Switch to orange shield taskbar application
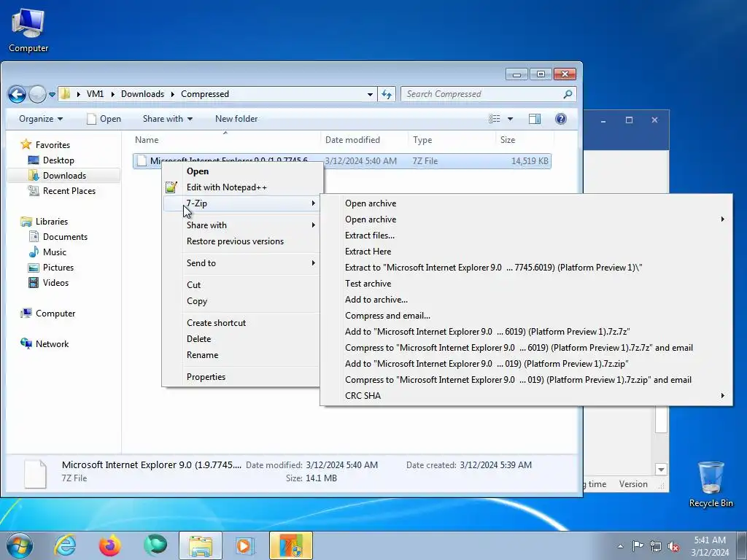This screenshot has height=560, width=747. pos(291,545)
